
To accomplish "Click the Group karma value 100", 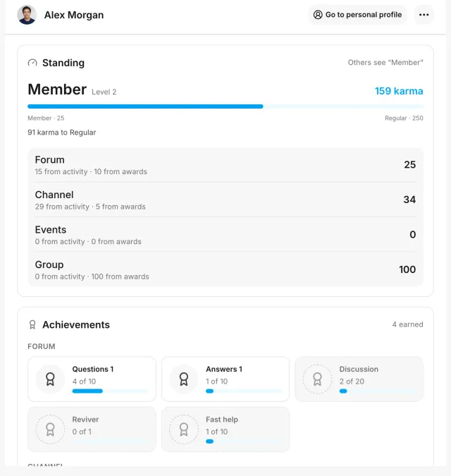I will [407, 269].
